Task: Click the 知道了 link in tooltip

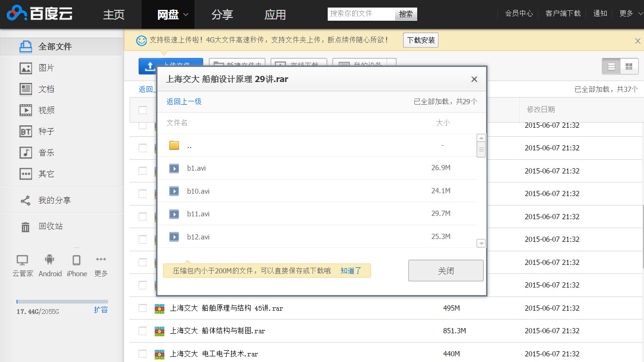Action: (351, 271)
